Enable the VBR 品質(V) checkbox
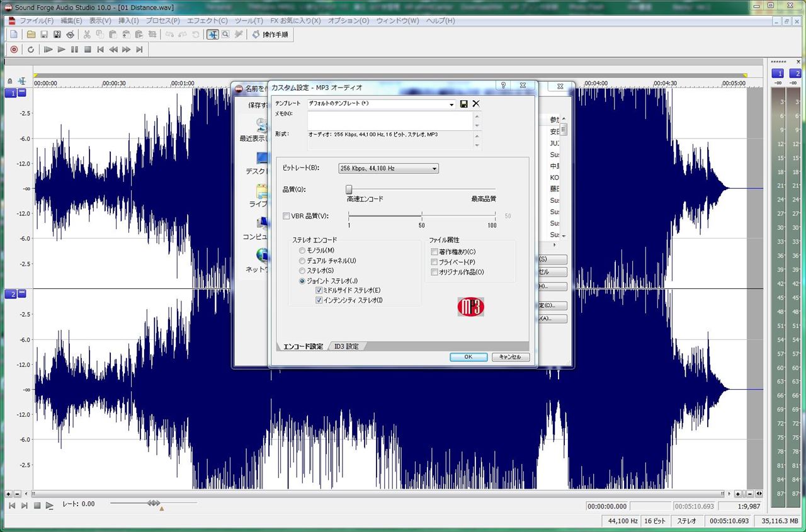The height and width of the screenshot is (532, 806). pos(287,216)
